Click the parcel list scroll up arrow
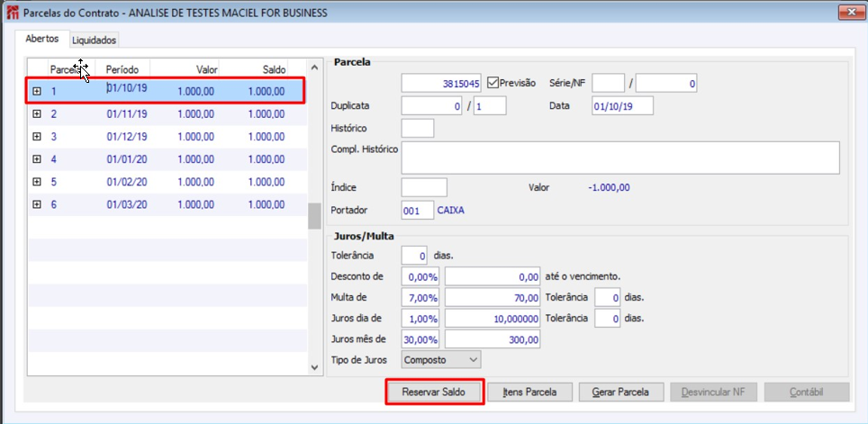 tap(314, 68)
